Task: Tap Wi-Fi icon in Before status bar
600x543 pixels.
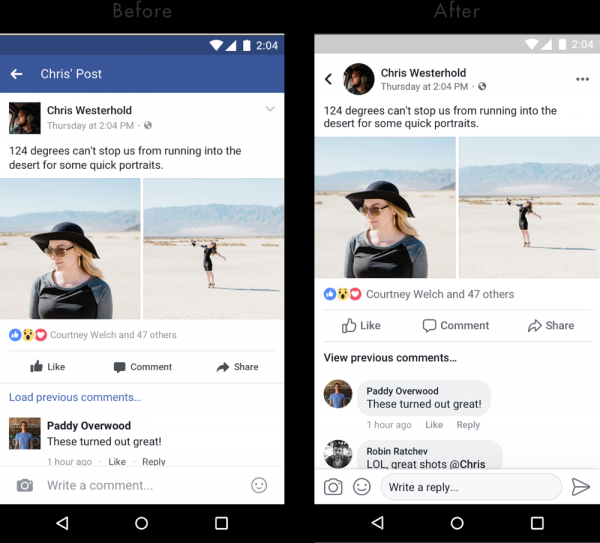Action: click(217, 45)
